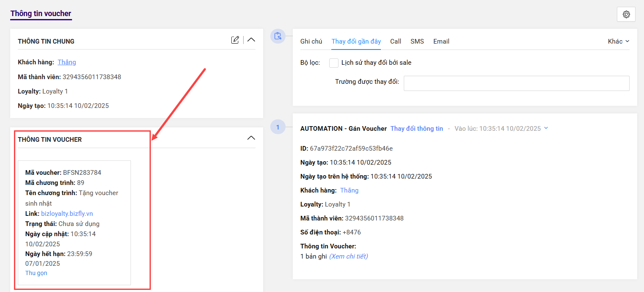Click the Trường được thay đổi field
The image size is (644, 292).
coord(516,83)
